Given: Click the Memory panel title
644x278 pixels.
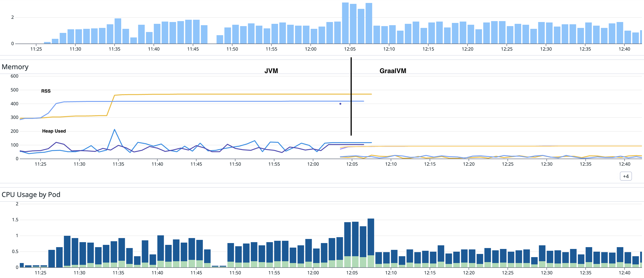Looking at the screenshot, I should (15, 67).
